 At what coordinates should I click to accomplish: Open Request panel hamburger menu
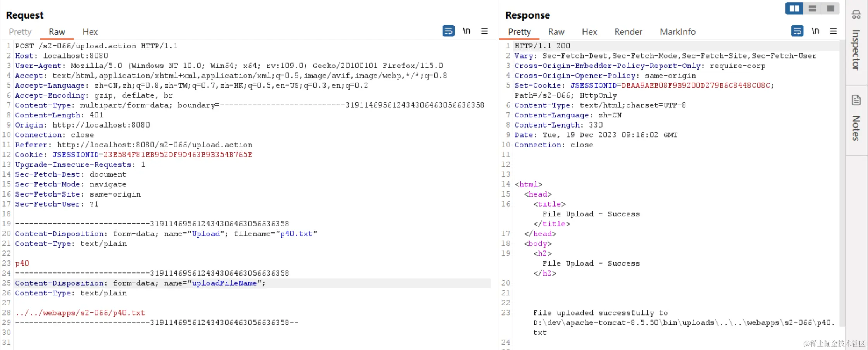click(484, 31)
